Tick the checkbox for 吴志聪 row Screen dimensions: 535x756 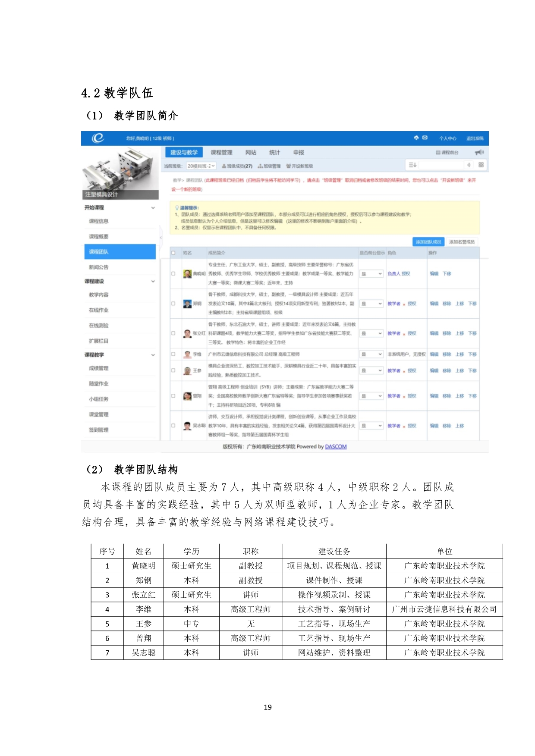coord(173,426)
